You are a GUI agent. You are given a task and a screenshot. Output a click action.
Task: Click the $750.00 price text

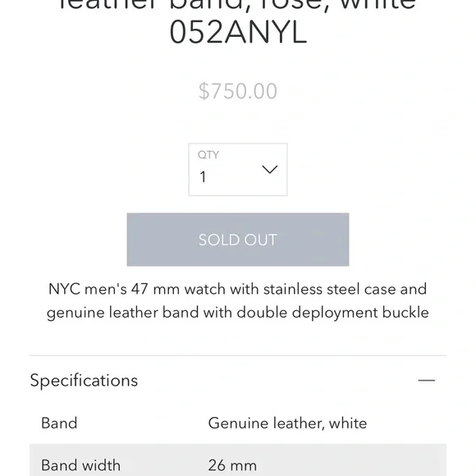point(238,91)
